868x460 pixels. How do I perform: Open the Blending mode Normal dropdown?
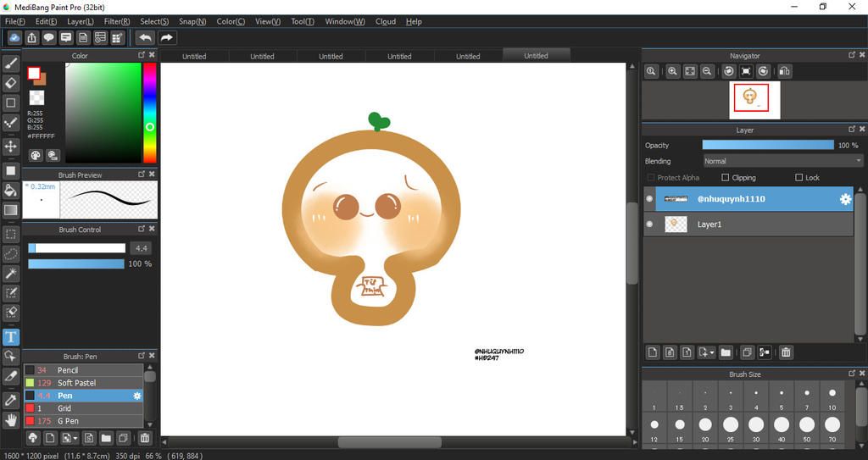782,161
